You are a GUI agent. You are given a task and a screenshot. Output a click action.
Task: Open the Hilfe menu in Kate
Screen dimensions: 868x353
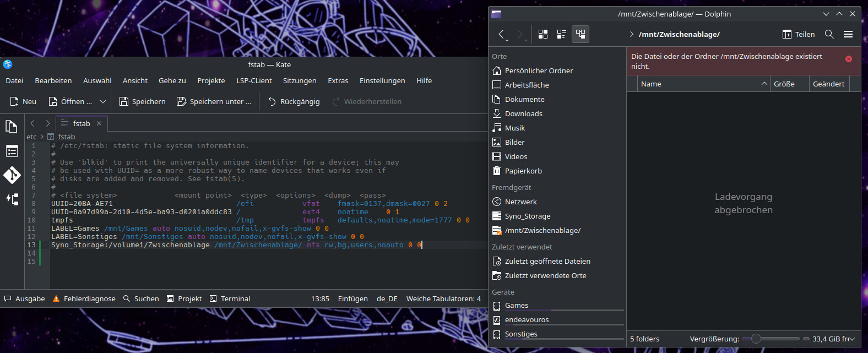[424, 80]
